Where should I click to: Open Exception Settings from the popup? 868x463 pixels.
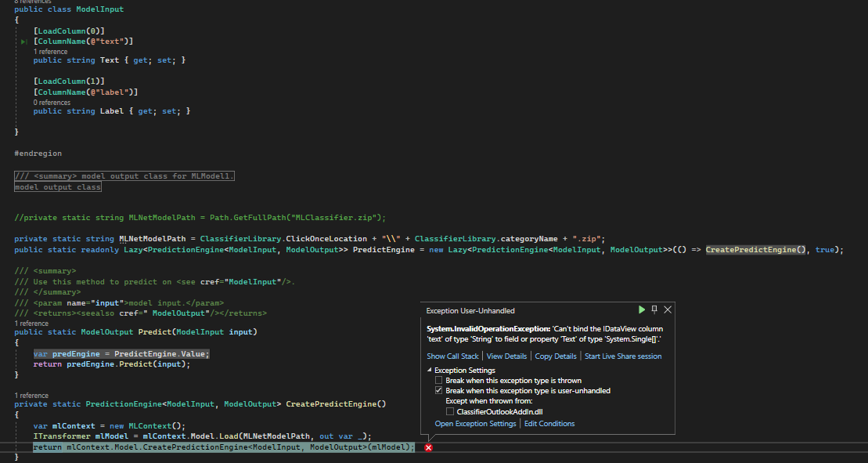point(476,423)
